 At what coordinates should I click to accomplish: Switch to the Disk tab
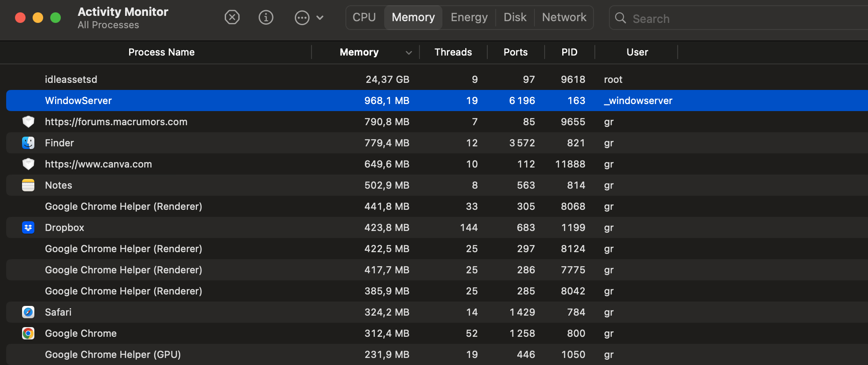515,18
